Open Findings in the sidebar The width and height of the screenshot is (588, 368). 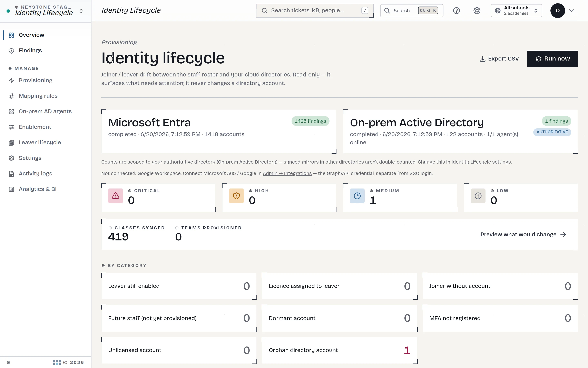[x=46, y=51]
